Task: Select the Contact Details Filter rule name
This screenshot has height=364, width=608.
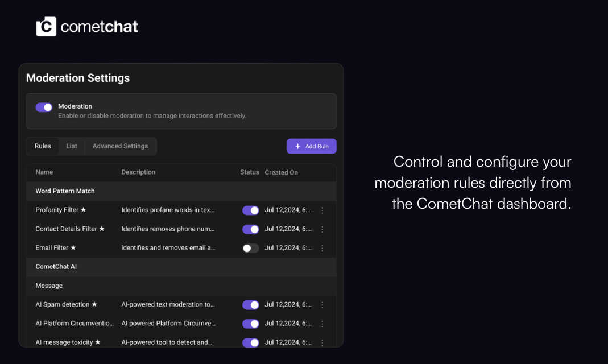Action: point(67,229)
